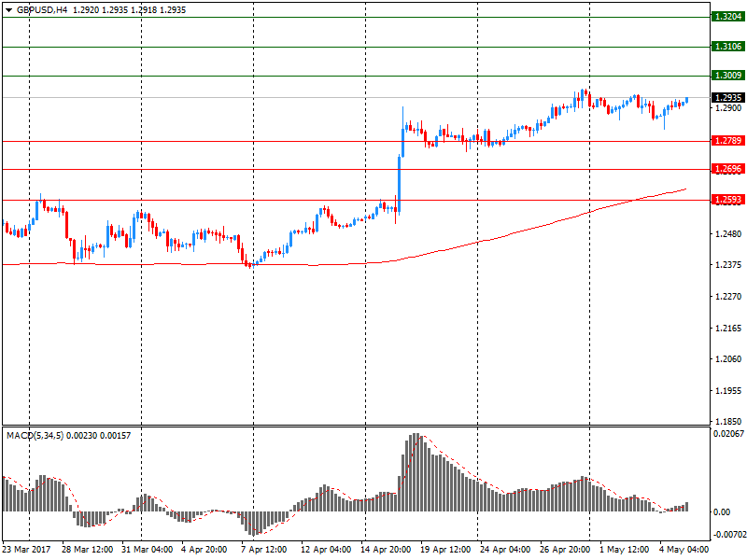Select the 26 Apr 20:00 time label
Screen dimensions: 747x560
tap(565, 550)
